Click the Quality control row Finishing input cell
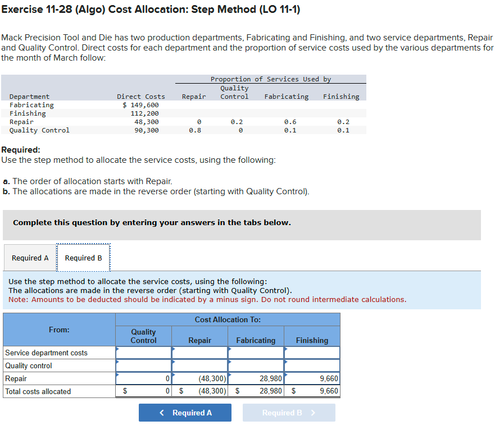Screen dimensions: 504x439 click(x=312, y=365)
